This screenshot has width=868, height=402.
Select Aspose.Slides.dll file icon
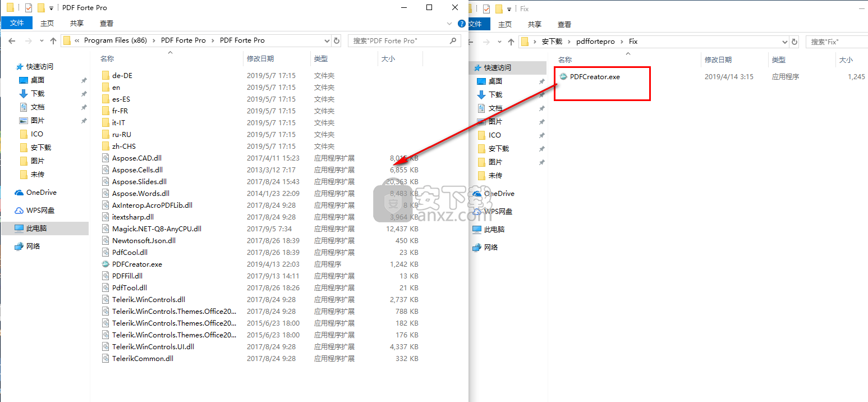coord(106,181)
